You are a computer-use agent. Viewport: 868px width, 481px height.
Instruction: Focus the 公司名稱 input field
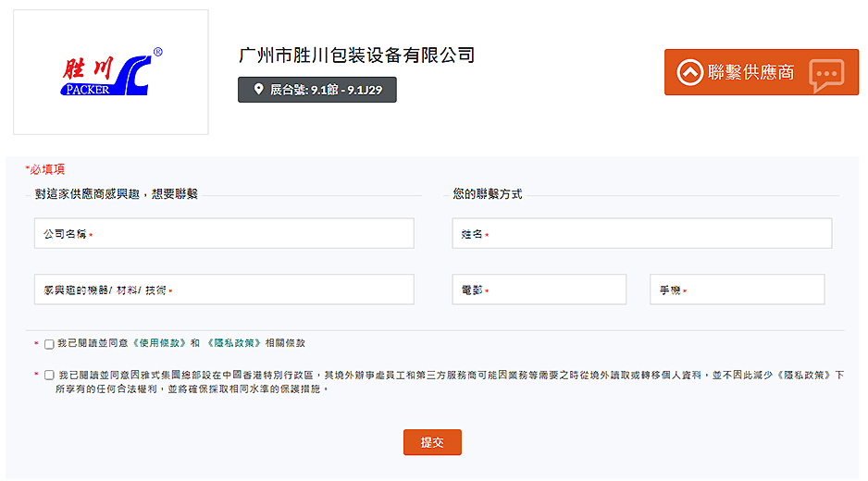224,234
